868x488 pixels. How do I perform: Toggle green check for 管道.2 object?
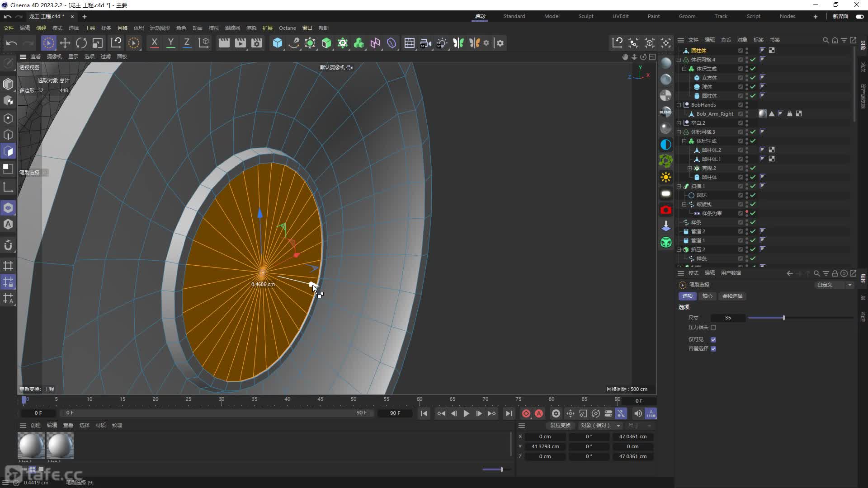click(753, 231)
